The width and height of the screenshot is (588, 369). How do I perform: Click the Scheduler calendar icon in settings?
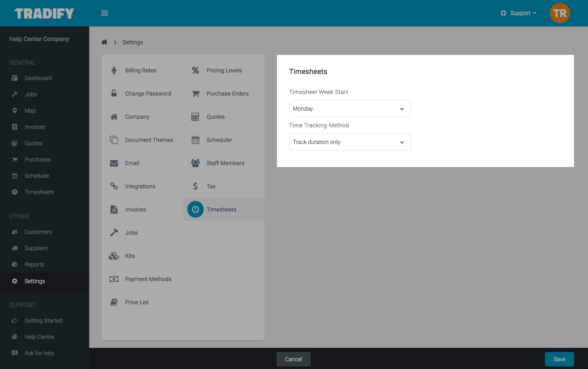click(x=195, y=140)
